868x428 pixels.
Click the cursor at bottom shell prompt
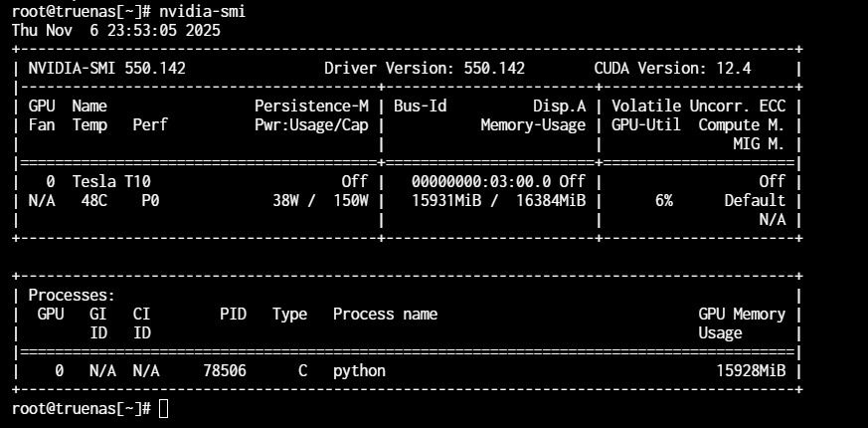[163, 409]
